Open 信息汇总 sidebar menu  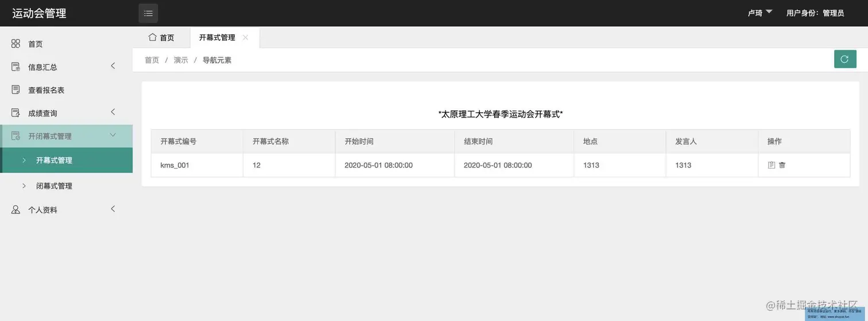pos(66,67)
